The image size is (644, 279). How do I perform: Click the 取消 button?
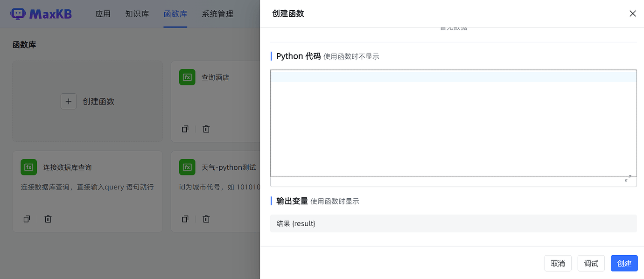tap(558, 263)
